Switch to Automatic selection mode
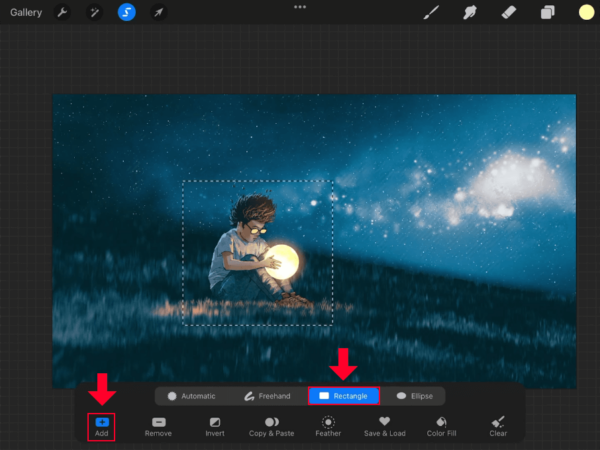Screen dimensions: 600x450 coord(191,396)
